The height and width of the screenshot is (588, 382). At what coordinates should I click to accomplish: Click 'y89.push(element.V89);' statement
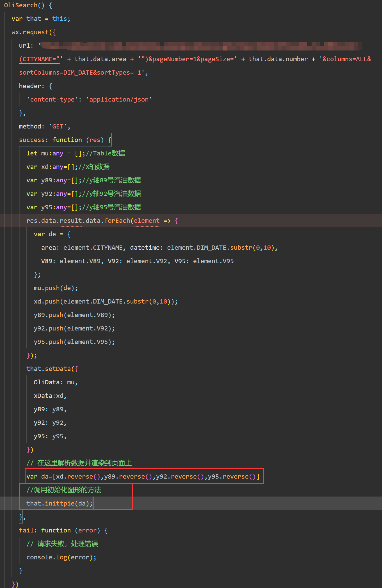click(x=74, y=315)
